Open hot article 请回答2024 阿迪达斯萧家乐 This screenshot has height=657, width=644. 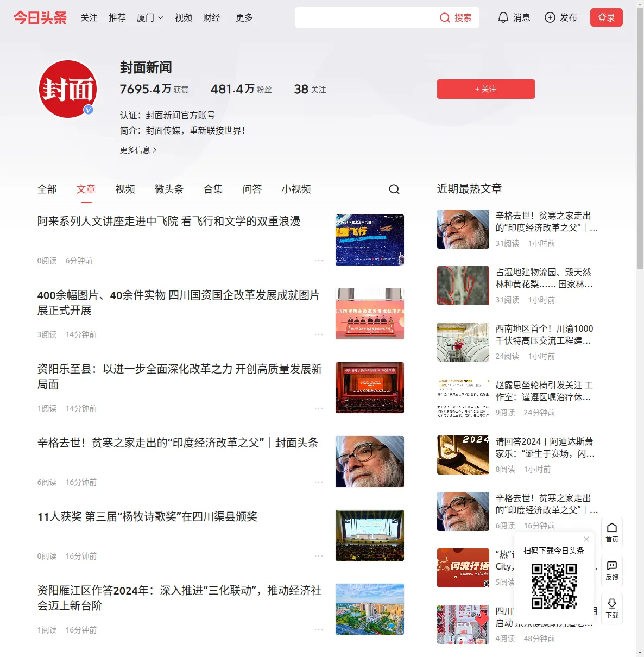coord(545,447)
